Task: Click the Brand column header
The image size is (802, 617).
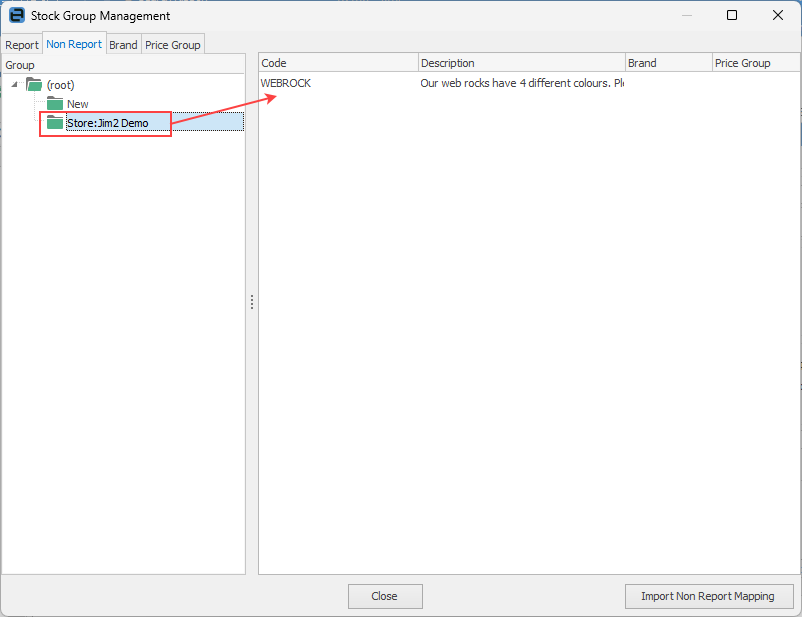Action: point(669,63)
